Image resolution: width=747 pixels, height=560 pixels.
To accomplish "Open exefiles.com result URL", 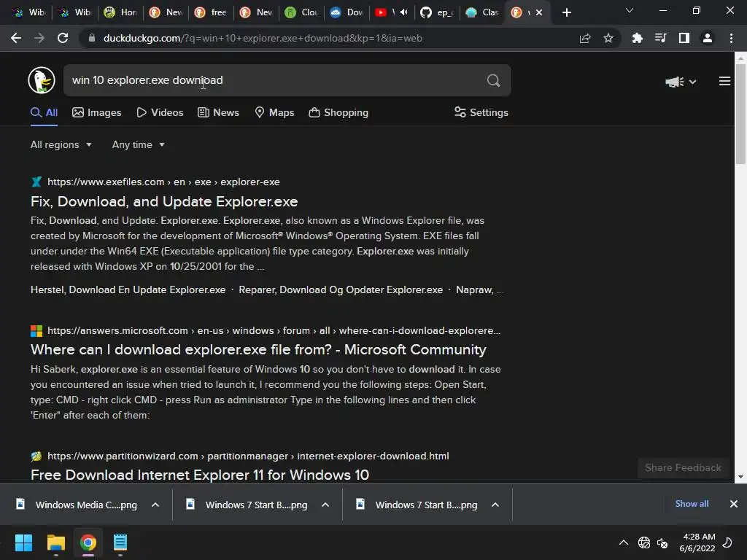I will click(163, 182).
